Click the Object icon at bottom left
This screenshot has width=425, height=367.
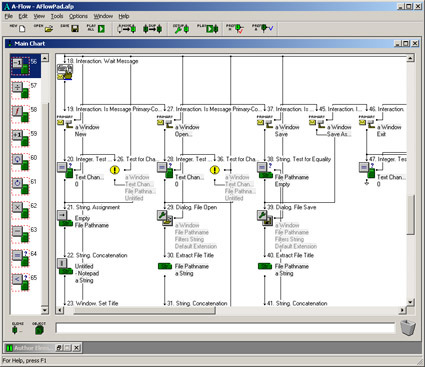point(39,328)
